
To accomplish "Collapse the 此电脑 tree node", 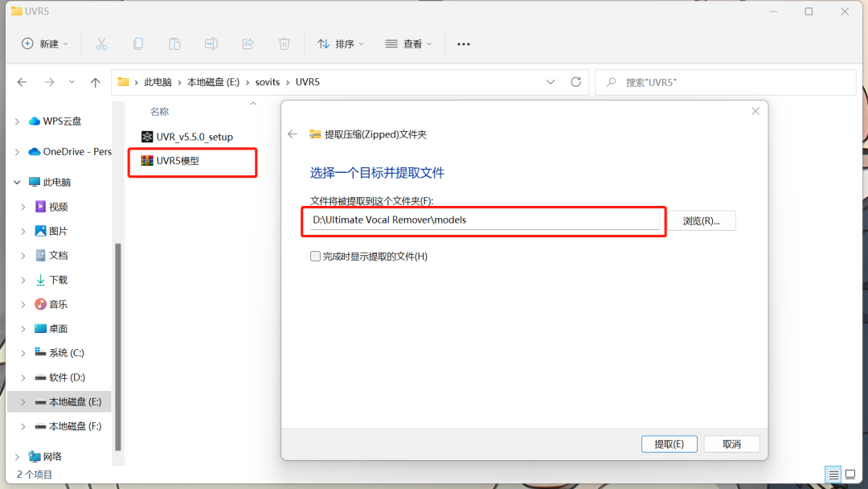I will [x=17, y=183].
